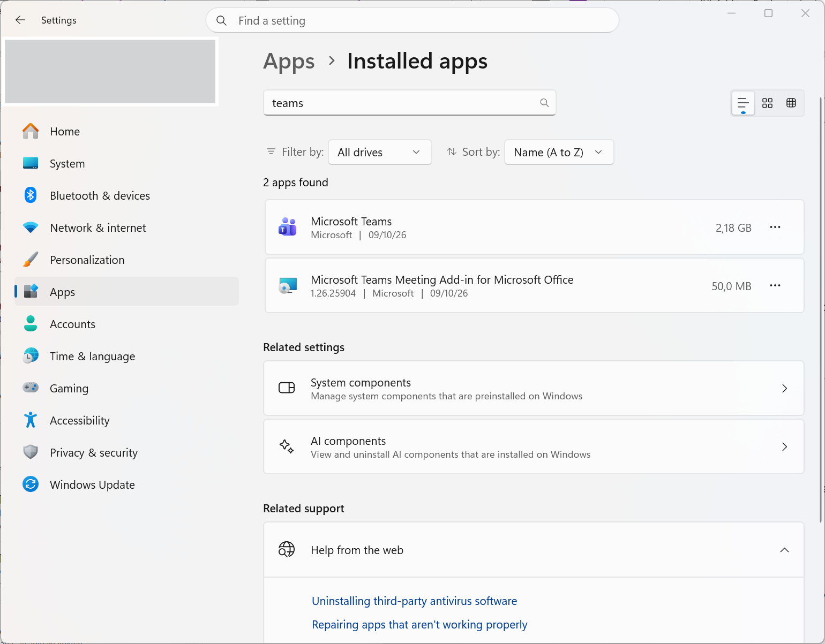Click the installed apps search field containing teams

(409, 103)
